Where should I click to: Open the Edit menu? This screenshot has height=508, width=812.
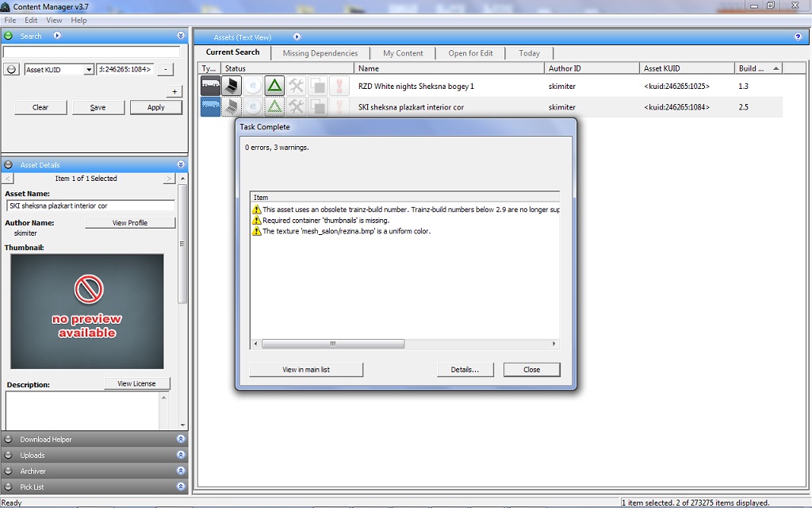click(31, 20)
